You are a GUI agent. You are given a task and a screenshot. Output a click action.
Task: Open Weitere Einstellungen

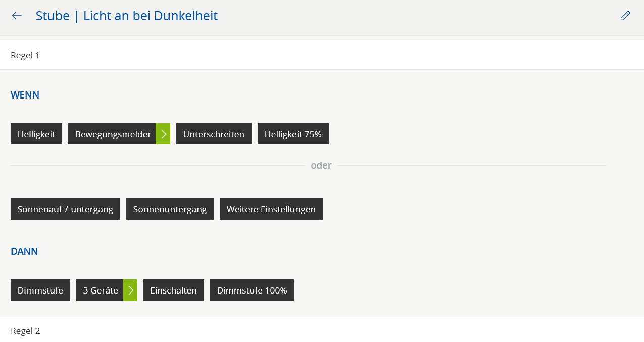tap(271, 209)
